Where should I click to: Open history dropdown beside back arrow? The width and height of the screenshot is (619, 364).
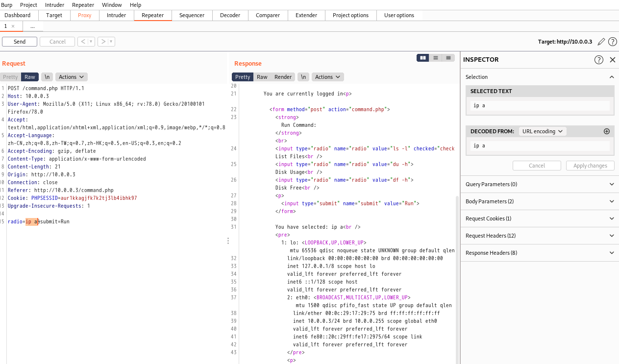click(92, 42)
